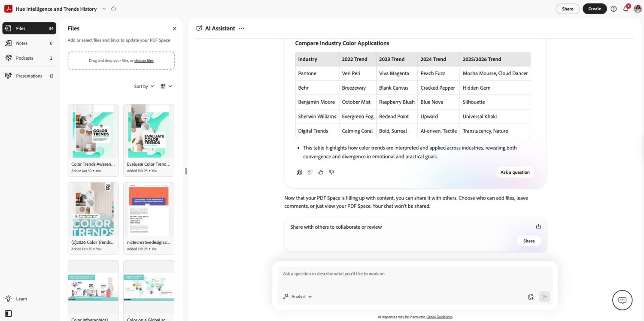Open the user profile avatar
This screenshot has height=321, width=644.
(x=638, y=9)
